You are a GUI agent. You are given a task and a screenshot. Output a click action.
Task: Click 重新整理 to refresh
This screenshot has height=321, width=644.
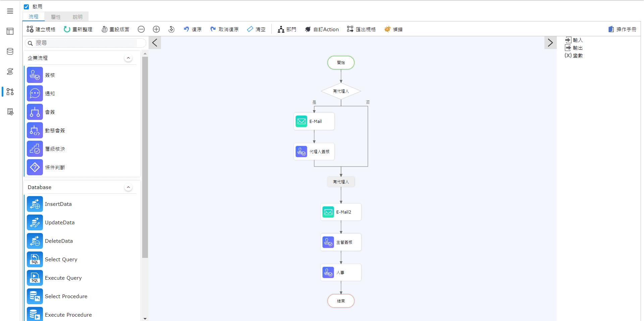click(78, 29)
